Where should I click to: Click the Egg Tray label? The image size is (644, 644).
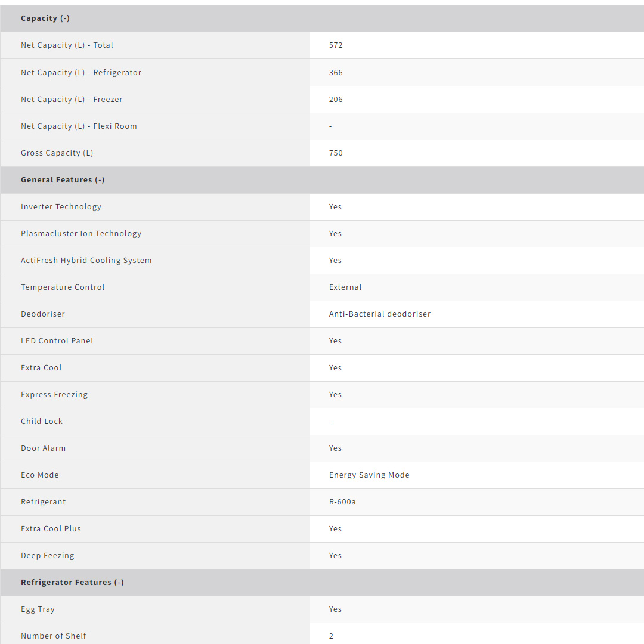coord(38,609)
